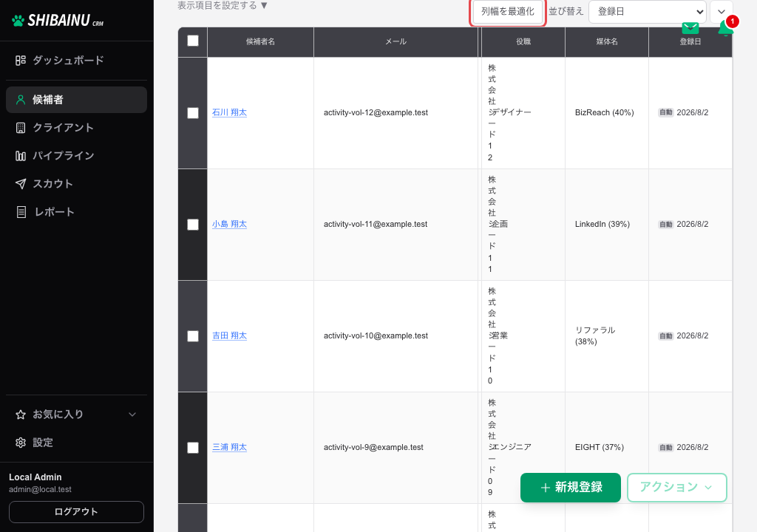Open candidate 吉田 翔太 link
Image resolution: width=757 pixels, height=532 pixels.
229,335
